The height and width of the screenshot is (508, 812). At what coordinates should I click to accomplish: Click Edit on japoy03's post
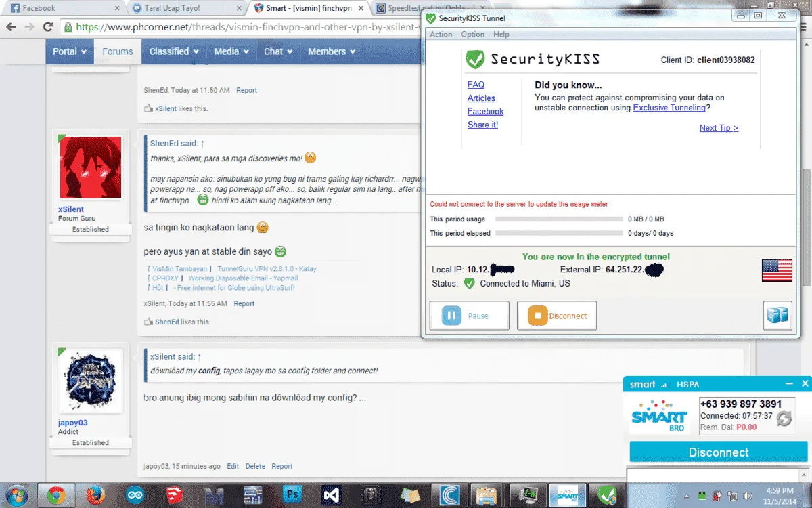(233, 466)
